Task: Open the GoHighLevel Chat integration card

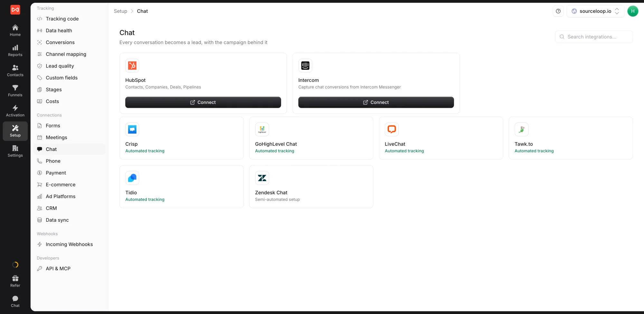Action: (x=311, y=138)
